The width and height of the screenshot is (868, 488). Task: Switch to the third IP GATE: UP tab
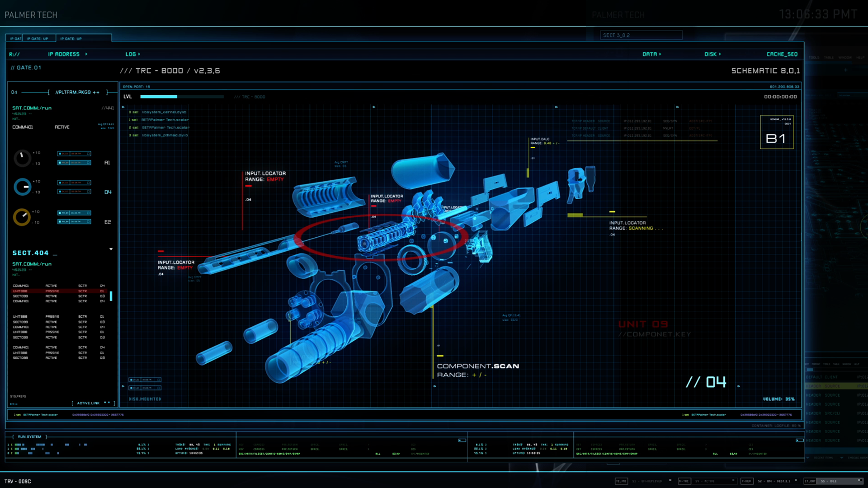pyautogui.click(x=71, y=39)
